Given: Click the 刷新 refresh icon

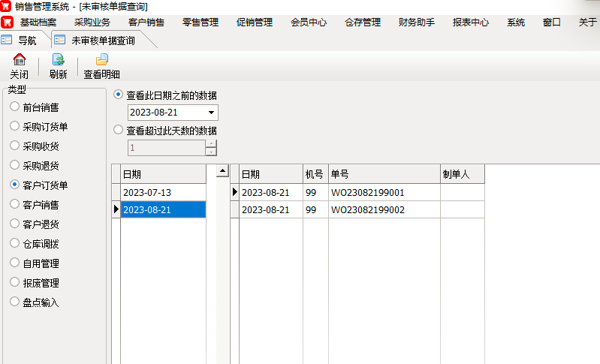Looking at the screenshot, I should pyautogui.click(x=58, y=60).
